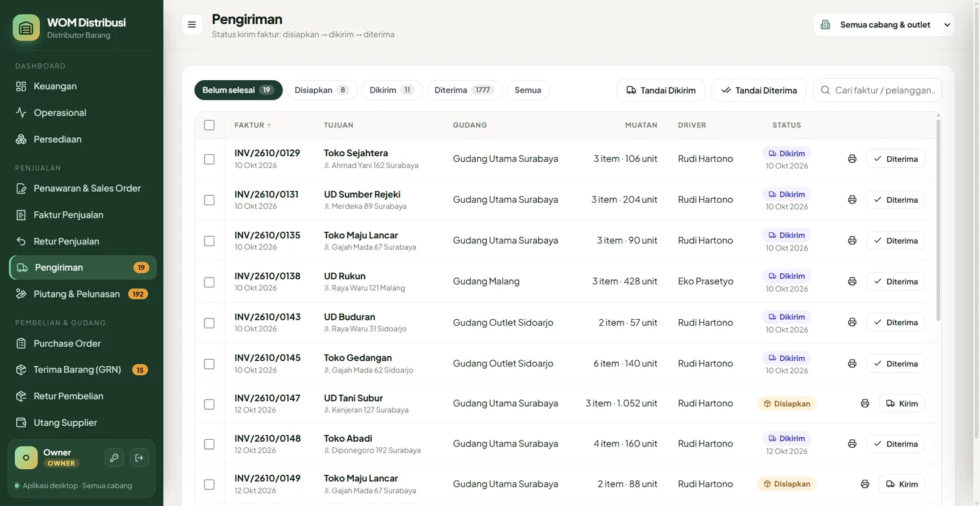Click the printer icon in INV/2610/0149 row
The height and width of the screenshot is (506, 980).
(865, 484)
